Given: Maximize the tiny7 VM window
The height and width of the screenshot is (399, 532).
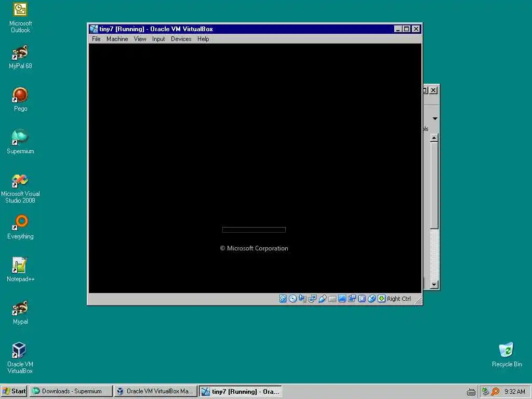Looking at the screenshot, I should (x=406, y=29).
